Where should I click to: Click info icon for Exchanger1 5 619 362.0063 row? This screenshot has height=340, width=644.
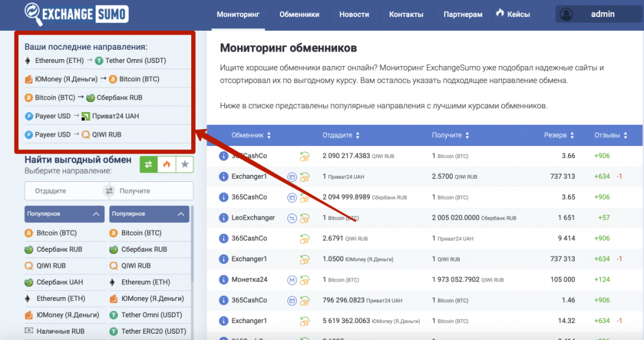point(223,321)
